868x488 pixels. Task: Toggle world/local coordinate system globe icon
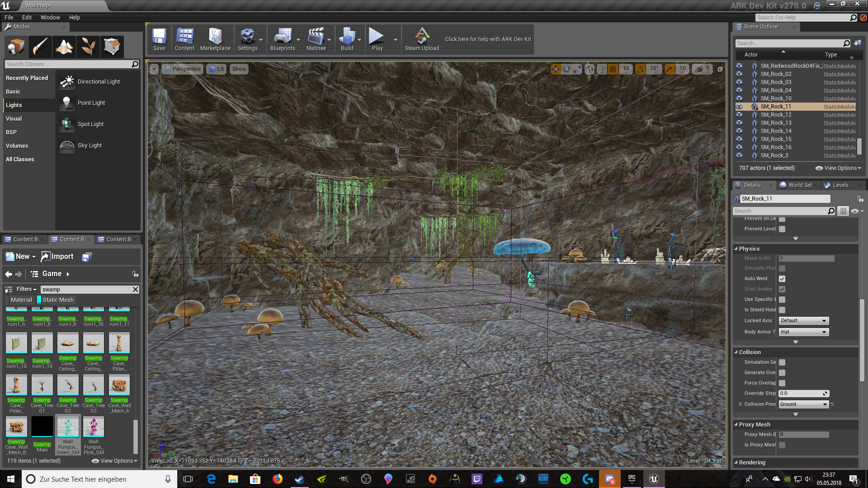[x=590, y=69]
